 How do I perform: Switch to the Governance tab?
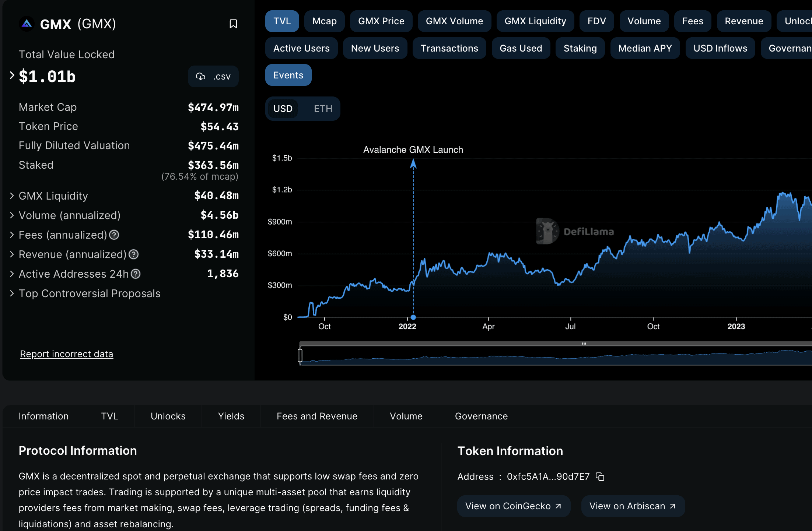[x=481, y=416]
